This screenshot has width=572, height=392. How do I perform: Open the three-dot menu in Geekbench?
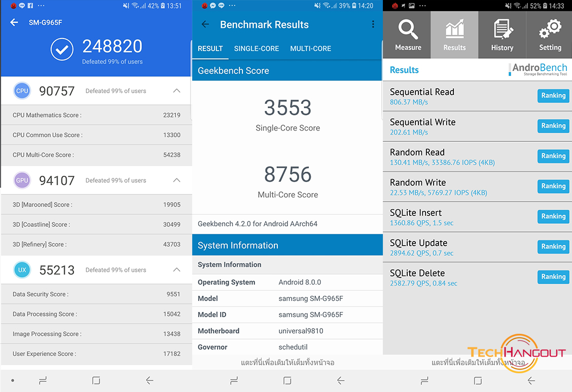tap(373, 24)
